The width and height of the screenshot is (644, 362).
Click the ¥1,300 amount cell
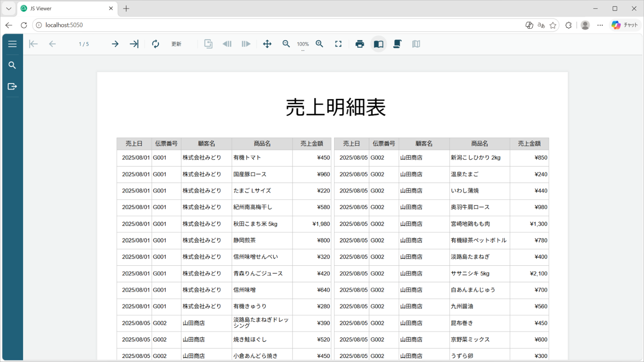[529, 224]
